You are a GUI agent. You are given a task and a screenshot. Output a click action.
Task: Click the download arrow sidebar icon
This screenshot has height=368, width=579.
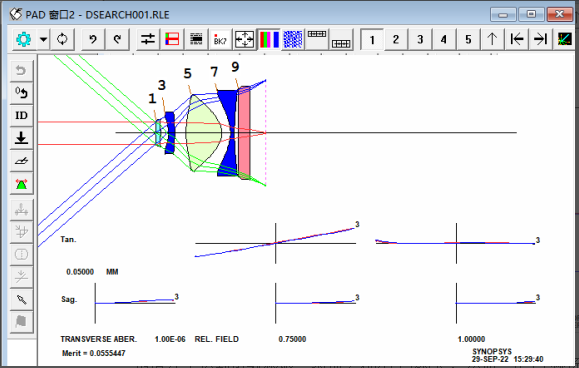click(21, 138)
